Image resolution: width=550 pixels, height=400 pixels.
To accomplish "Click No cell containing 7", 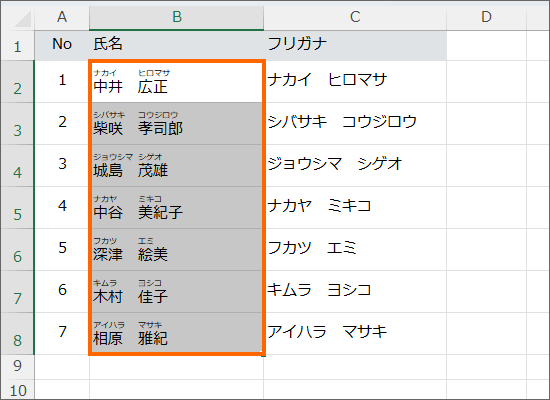I will click(62, 334).
